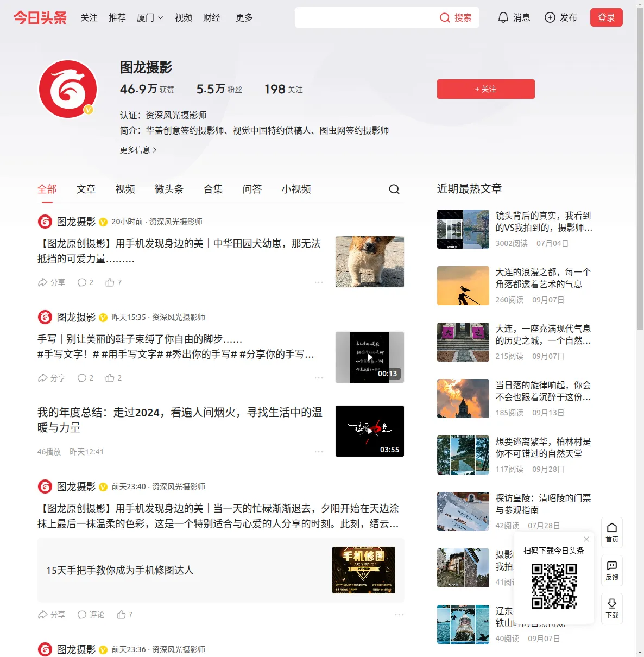This screenshot has height=657, width=644.
Task: Switch to the 视频 profile tab
Action: coord(125,189)
